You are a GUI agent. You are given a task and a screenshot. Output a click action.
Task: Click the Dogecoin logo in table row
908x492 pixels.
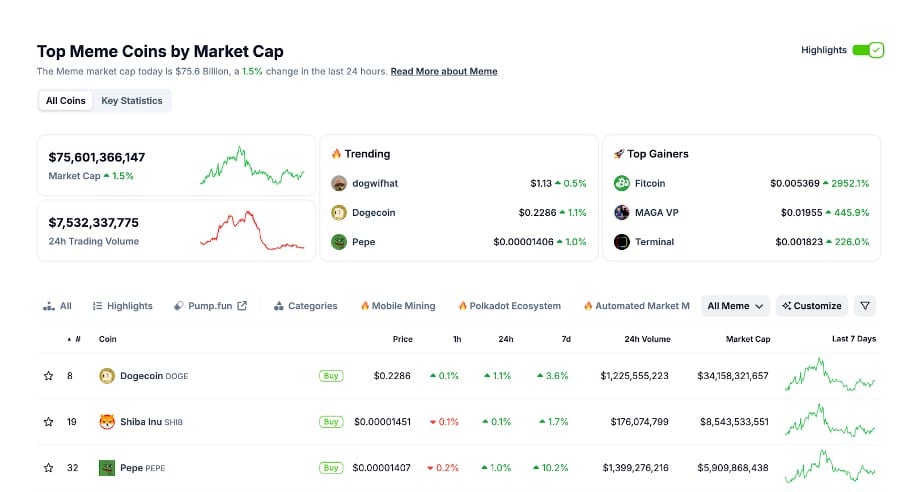coord(107,376)
